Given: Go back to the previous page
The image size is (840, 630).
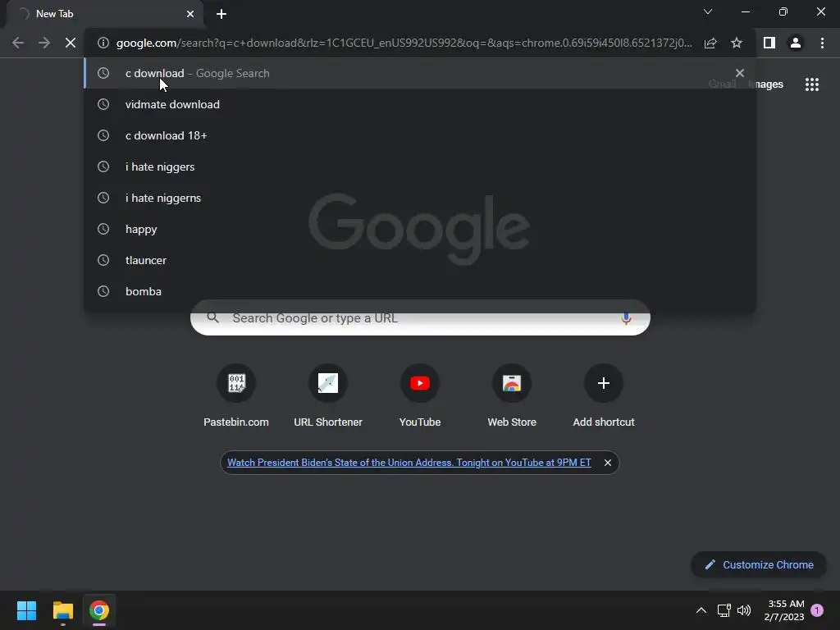Looking at the screenshot, I should pos(18,43).
